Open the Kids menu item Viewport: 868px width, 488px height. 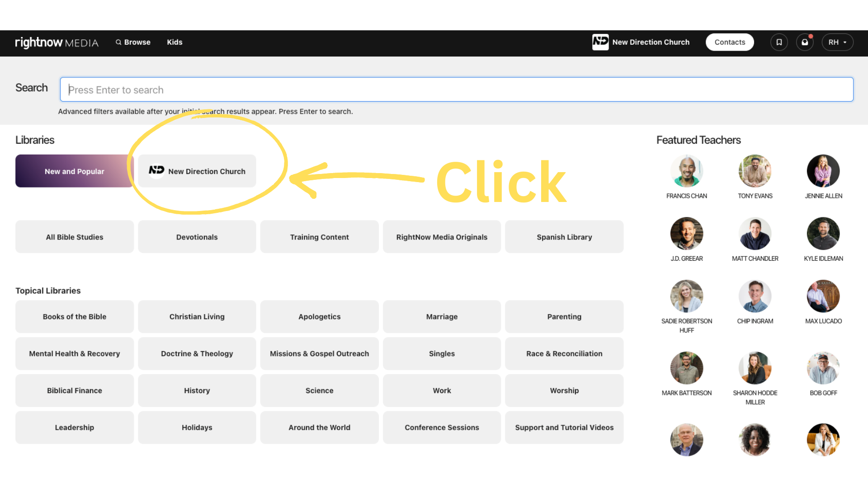point(175,42)
